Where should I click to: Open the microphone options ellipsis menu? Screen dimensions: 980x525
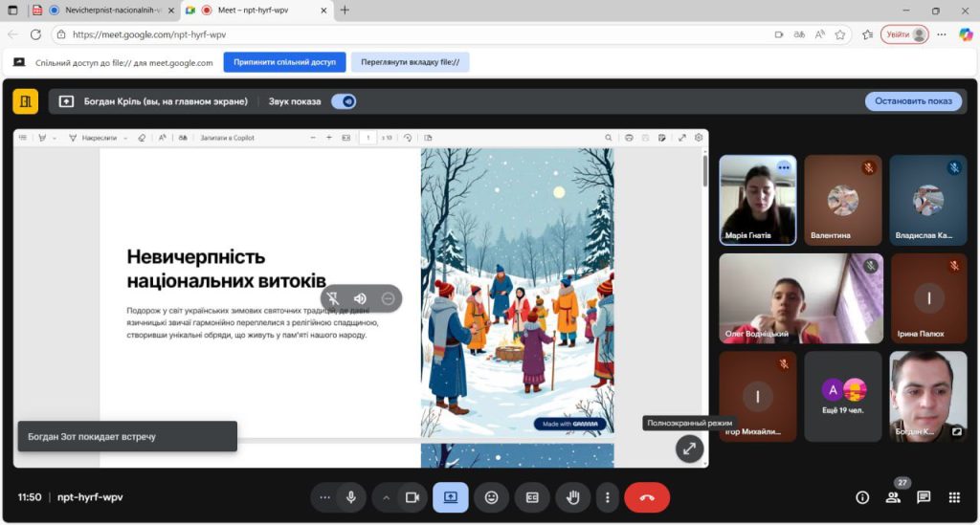(325, 497)
